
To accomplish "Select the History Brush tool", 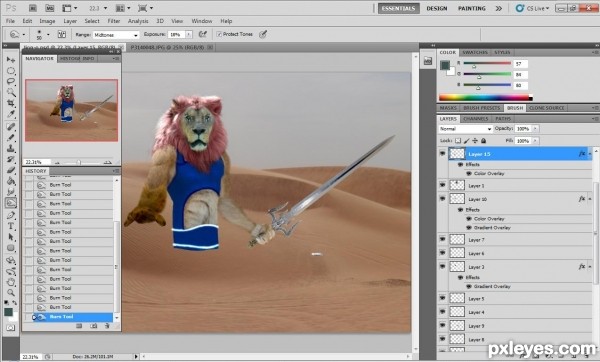I will [11, 159].
